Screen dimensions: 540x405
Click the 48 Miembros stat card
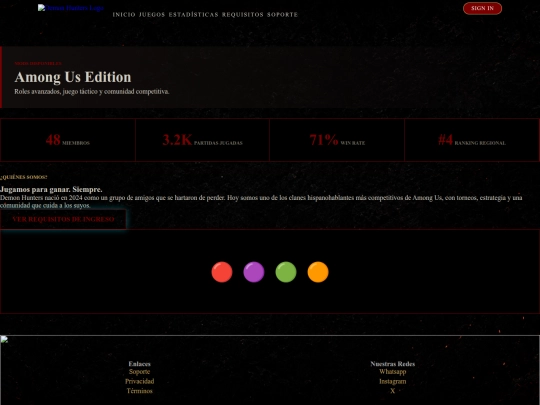[x=68, y=140]
